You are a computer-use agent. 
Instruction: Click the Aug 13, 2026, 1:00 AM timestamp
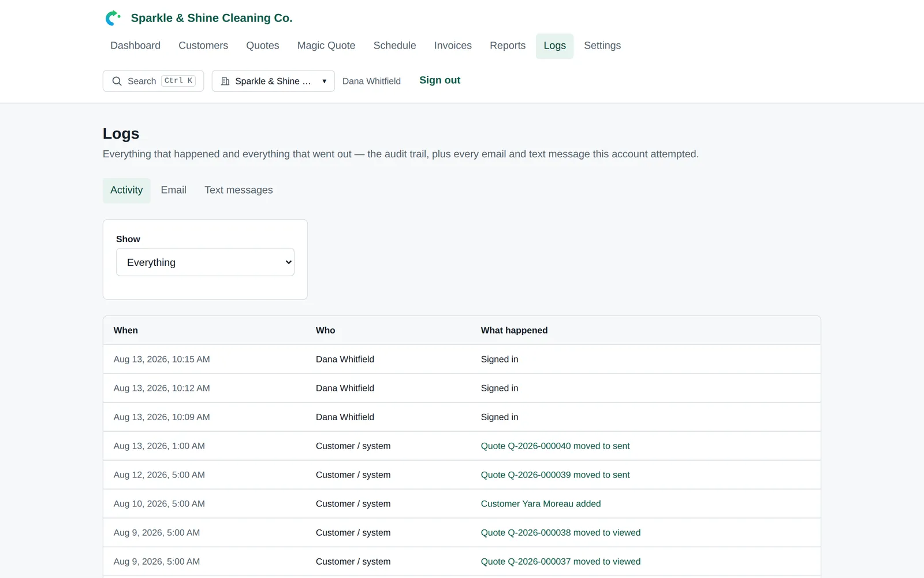click(x=159, y=446)
